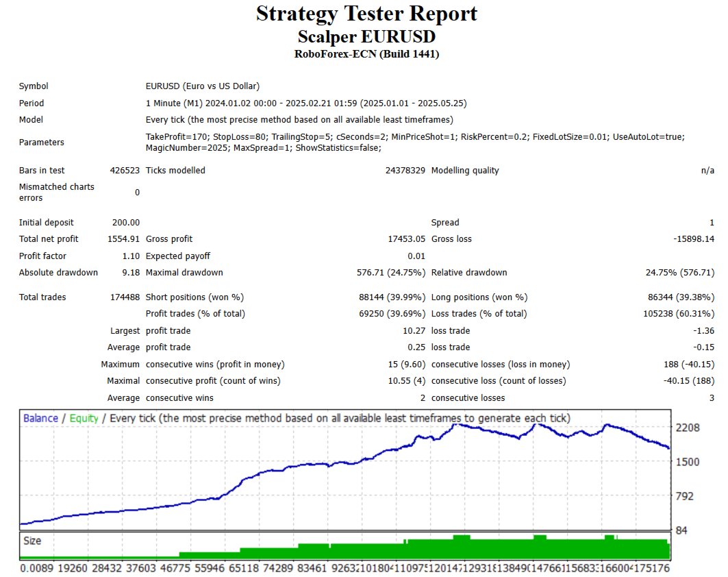The width and height of the screenshot is (728, 577).
Task: Click Gross profit value 17453.05
Action: 406,238
